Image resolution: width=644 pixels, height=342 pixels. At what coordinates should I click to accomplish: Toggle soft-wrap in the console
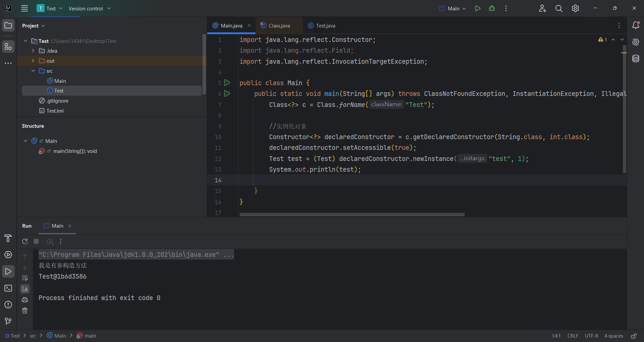pos(25,278)
